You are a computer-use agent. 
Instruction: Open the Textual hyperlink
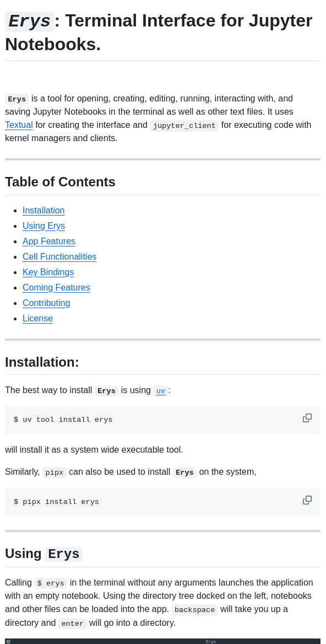18,125
